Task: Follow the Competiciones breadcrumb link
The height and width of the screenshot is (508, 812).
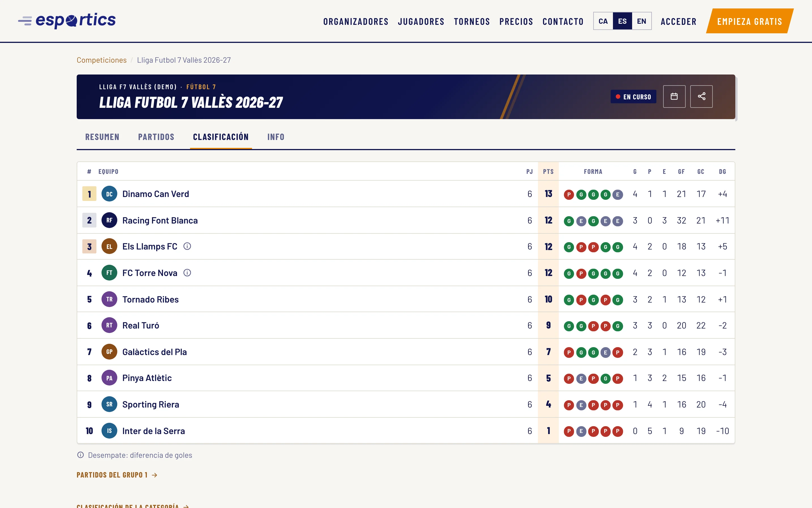Action: tap(102, 60)
